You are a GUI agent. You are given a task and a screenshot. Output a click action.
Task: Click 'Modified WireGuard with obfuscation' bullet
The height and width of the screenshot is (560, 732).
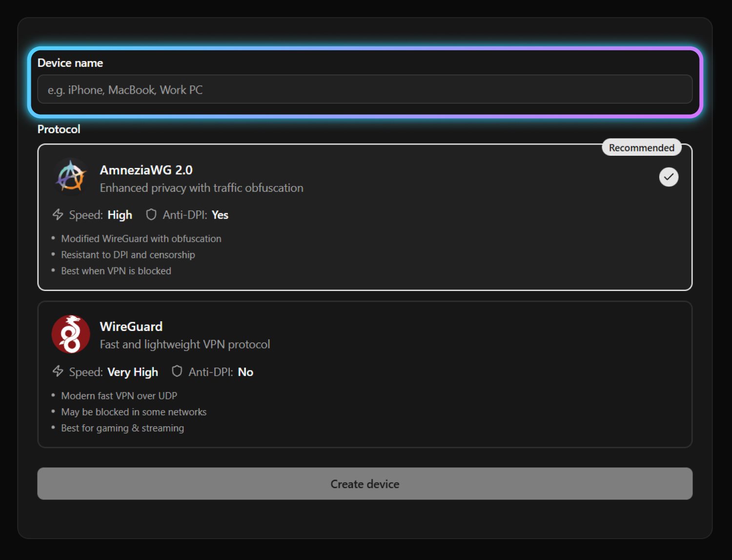[141, 239]
